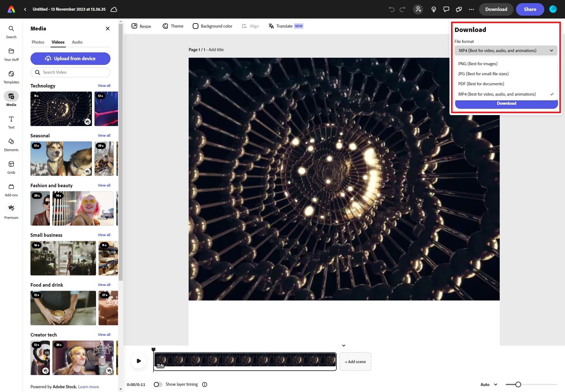Open the Add-ons panel

[x=11, y=190]
